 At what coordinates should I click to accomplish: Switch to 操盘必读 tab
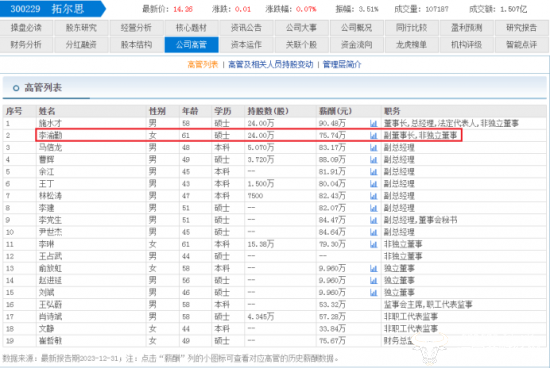[26, 28]
